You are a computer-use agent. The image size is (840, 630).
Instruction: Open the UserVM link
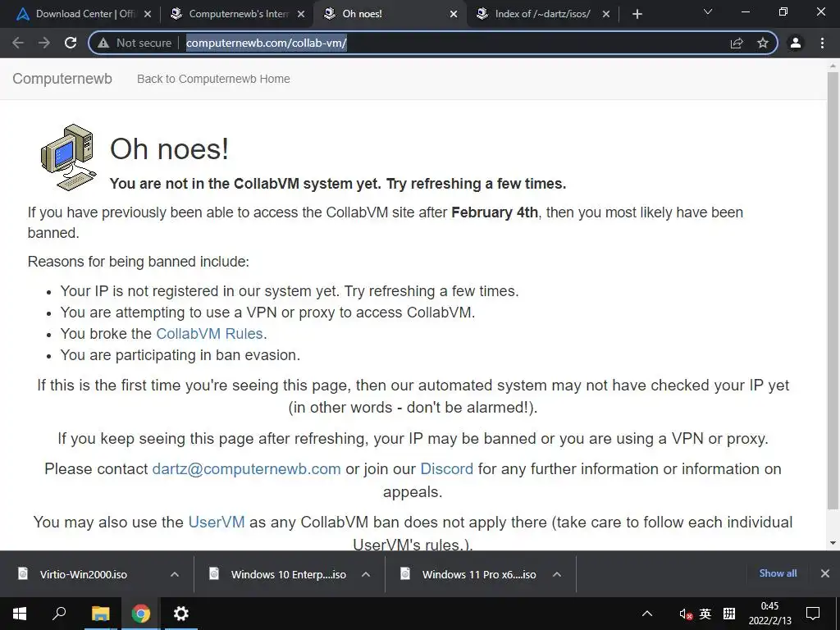pos(217,522)
